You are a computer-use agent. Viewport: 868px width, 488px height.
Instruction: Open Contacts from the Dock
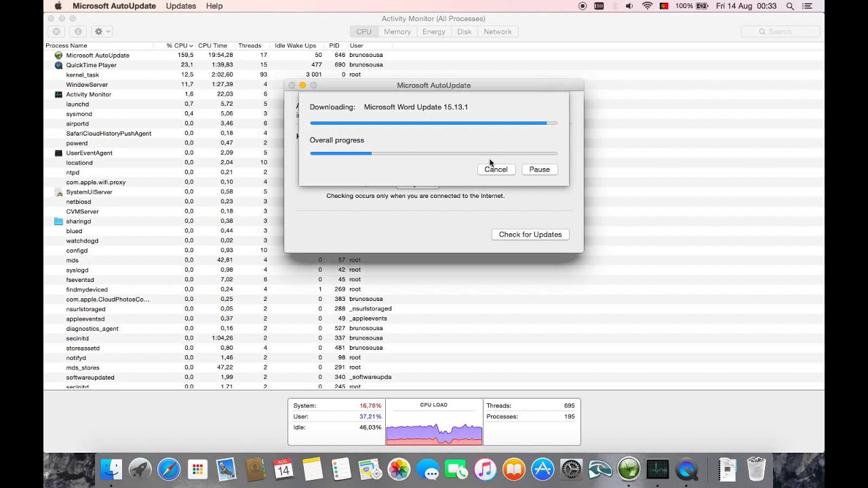point(255,469)
